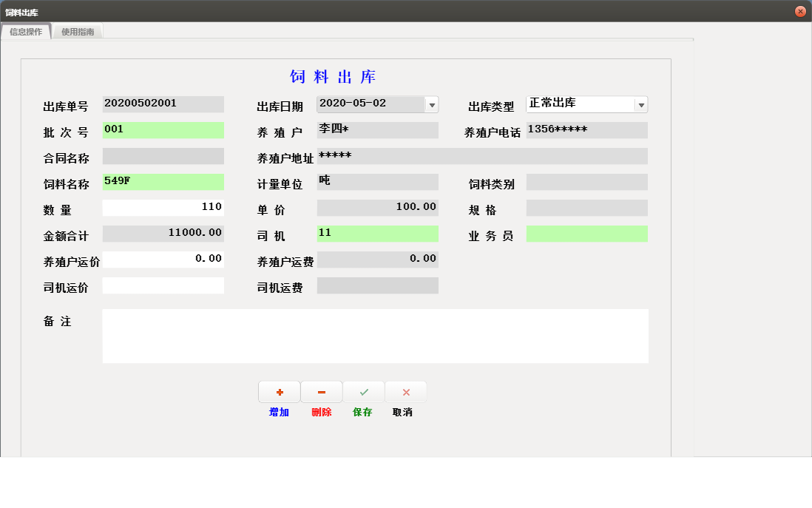
Task: Expand the 出库日期 date dropdown
Action: pos(432,105)
